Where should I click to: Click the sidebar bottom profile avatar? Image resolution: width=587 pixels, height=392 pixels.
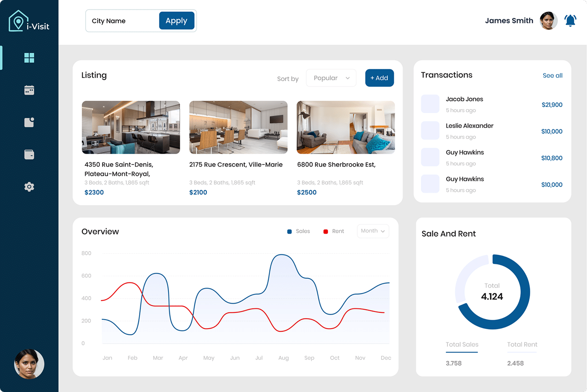coord(29,364)
